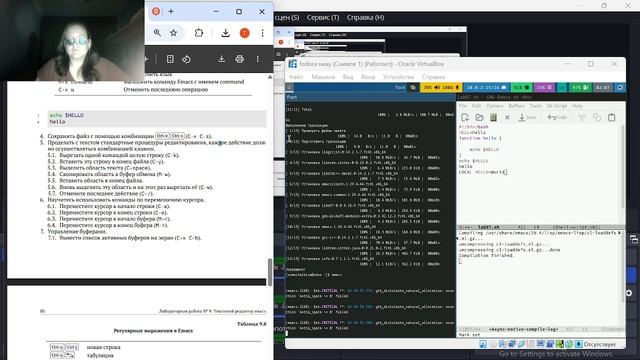The image size is (640, 360).
Task: Click Save button in Emacs toolbar
Action: coord(527,118)
